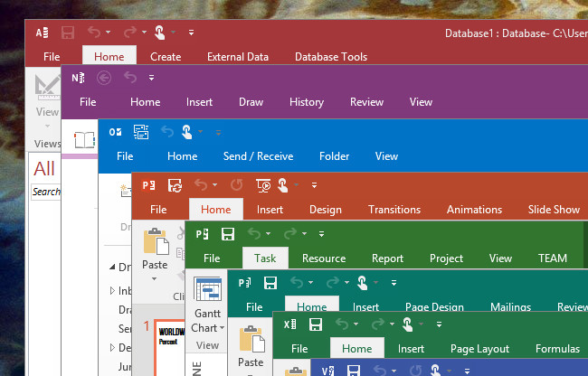Click the Save icon in Publisher toolbar
Viewport: 588px width, 376px height.
pos(270,283)
